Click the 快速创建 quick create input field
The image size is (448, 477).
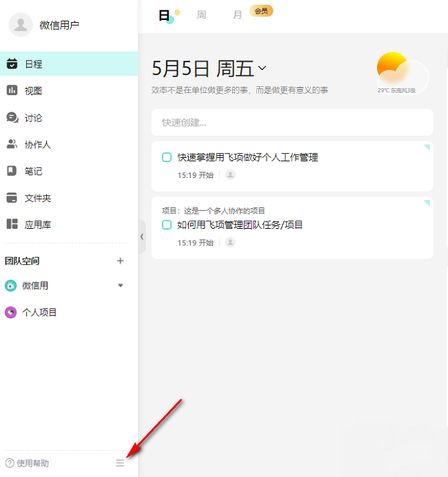tap(292, 123)
